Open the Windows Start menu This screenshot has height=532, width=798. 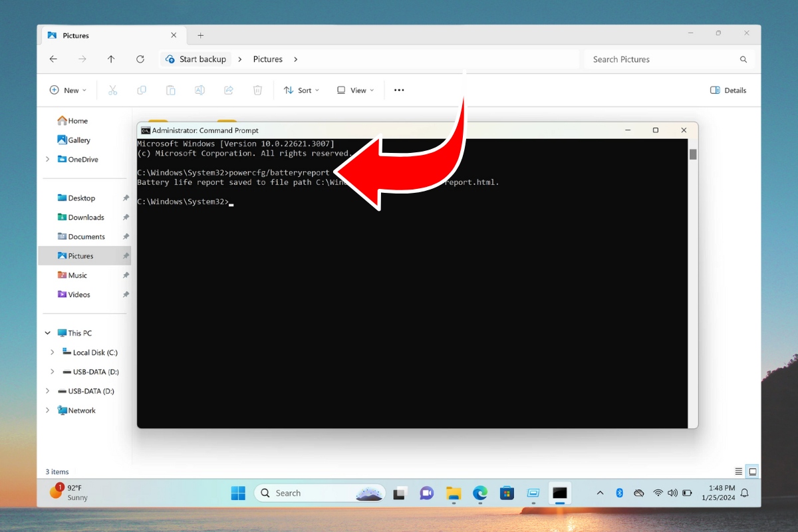(238, 493)
